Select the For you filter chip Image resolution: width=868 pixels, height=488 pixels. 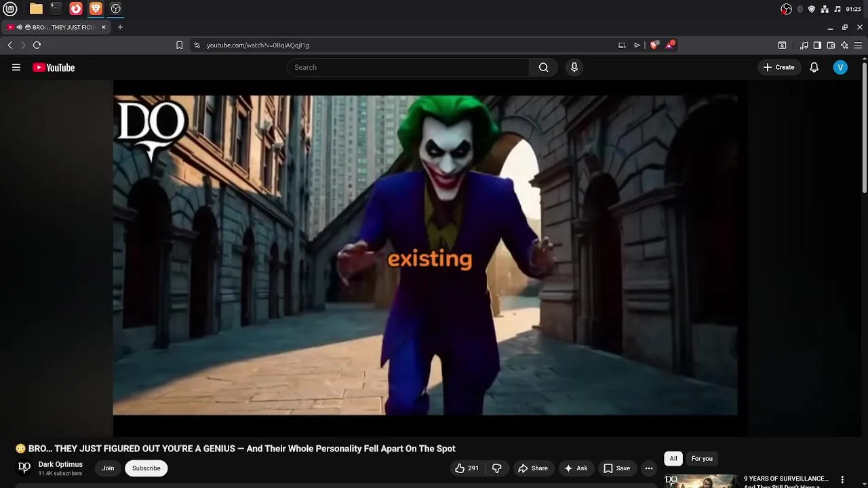[x=702, y=458]
